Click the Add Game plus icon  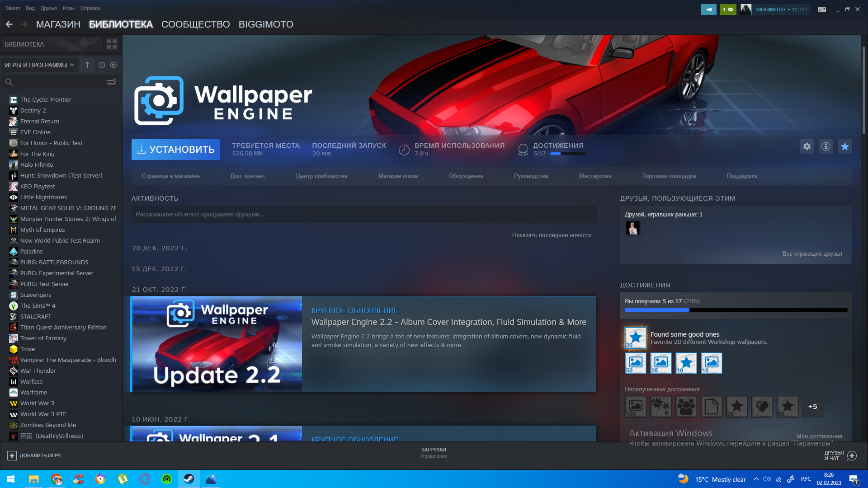(12, 455)
